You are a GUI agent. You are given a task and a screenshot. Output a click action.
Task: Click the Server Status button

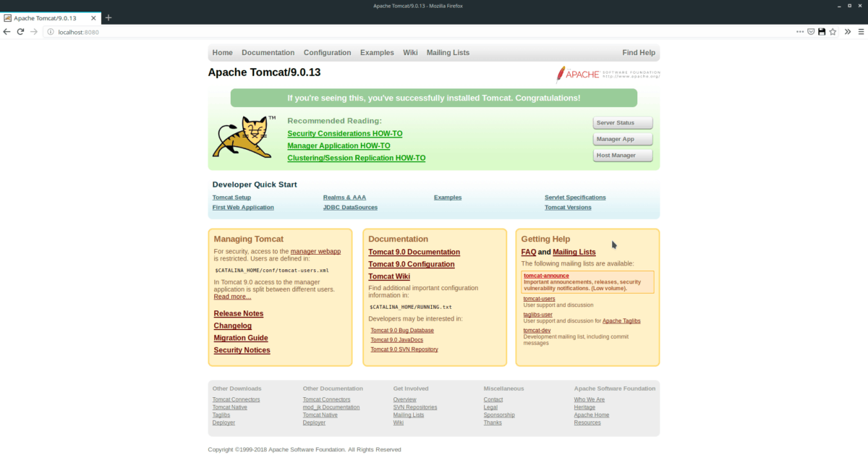point(622,123)
